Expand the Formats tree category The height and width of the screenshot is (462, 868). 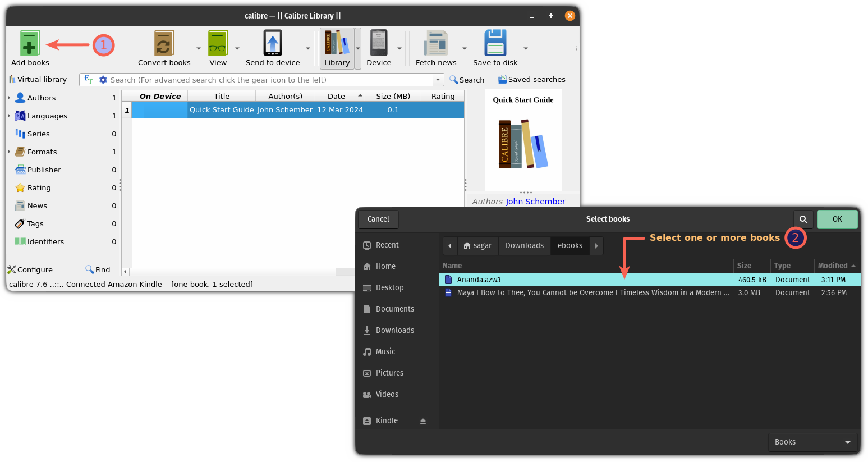click(x=9, y=152)
